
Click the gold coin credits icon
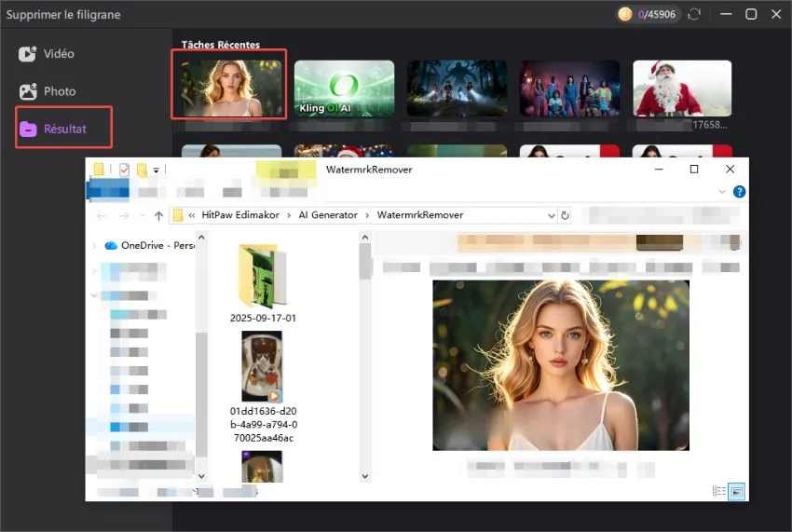point(626,15)
